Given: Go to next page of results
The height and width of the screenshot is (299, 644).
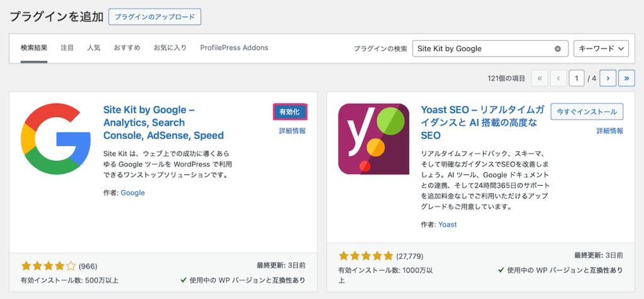Looking at the screenshot, I should 608,78.
